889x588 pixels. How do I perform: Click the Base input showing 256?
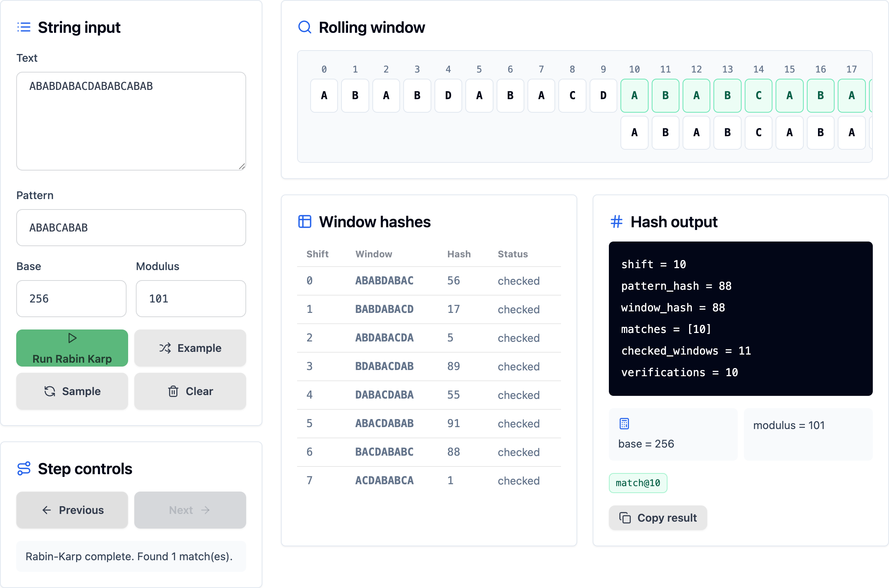pyautogui.click(x=71, y=299)
